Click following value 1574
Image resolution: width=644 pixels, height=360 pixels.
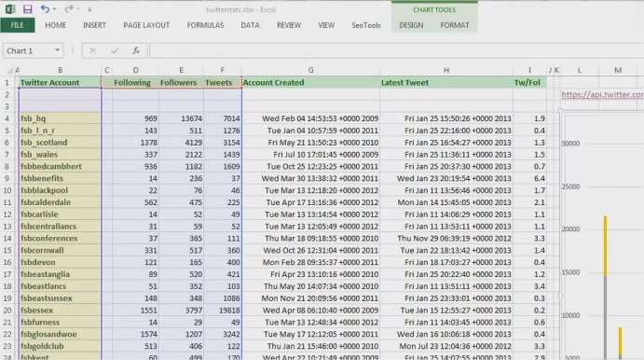(149, 335)
